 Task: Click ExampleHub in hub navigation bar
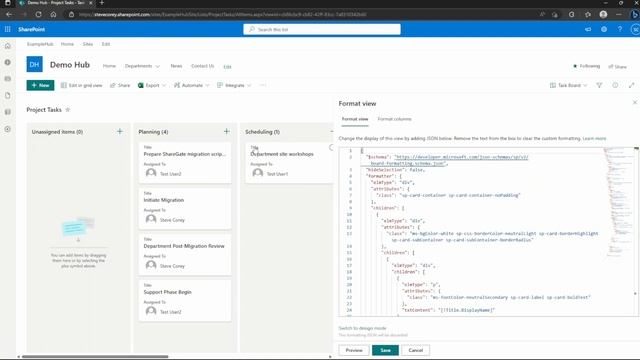tap(40, 44)
